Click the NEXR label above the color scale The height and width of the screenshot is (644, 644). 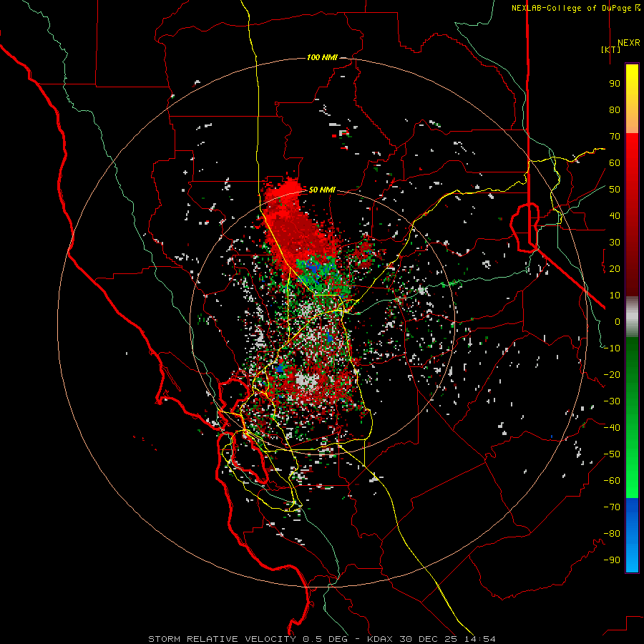pos(629,43)
